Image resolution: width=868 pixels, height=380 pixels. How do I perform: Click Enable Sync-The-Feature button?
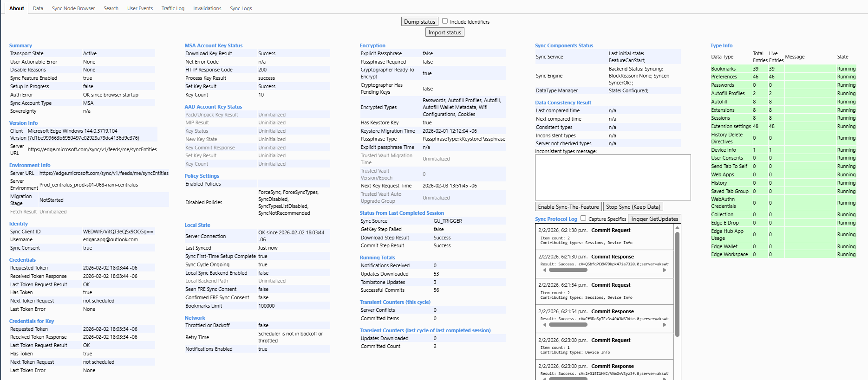click(x=568, y=207)
